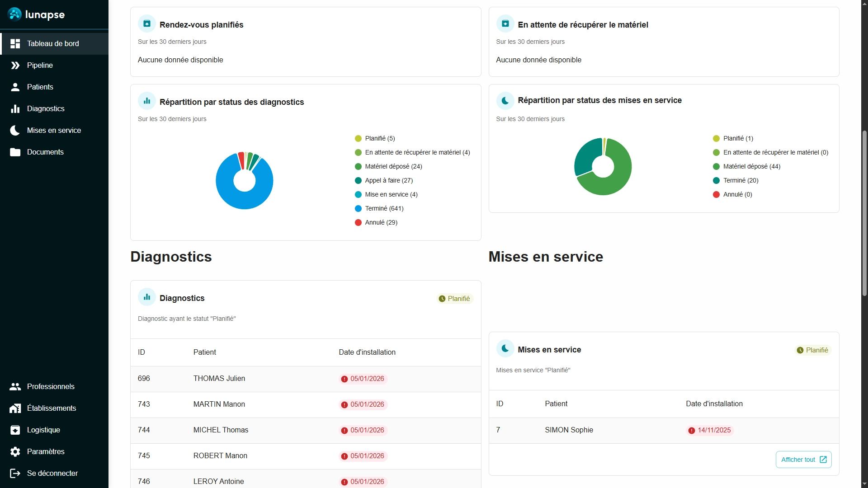The width and height of the screenshot is (868, 488).
Task: Click the lunapse logo icon
Action: point(15,14)
